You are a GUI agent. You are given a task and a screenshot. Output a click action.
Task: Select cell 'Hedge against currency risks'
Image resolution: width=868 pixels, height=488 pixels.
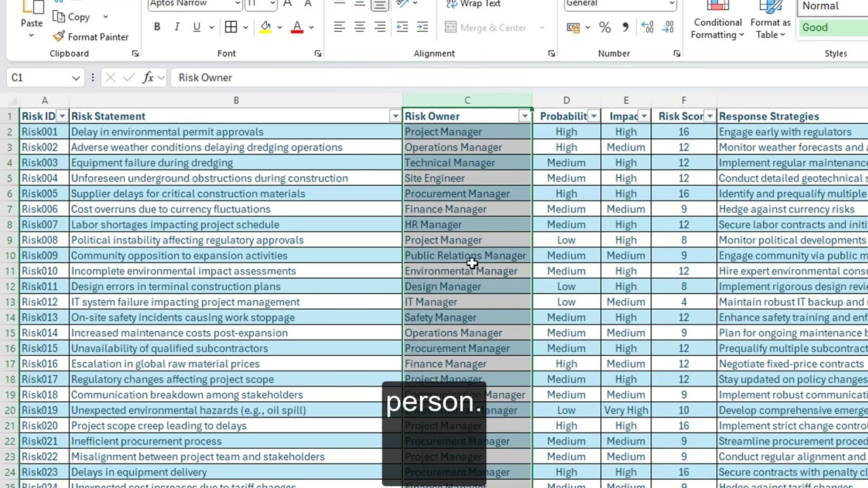tap(792, 209)
